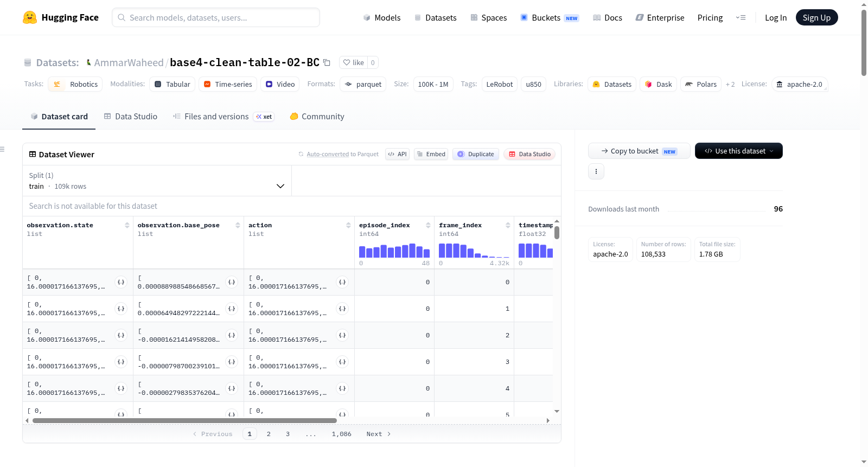Sort by episode_index column

click(x=428, y=225)
